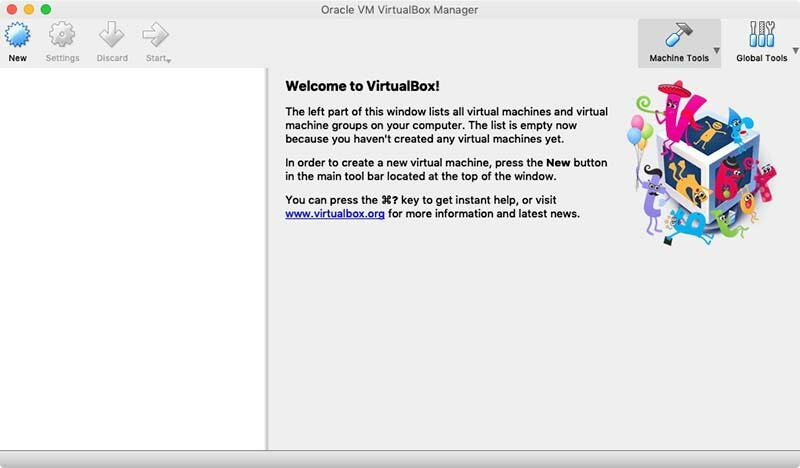
Task: Expand the Start button dropdown arrow
Action: 169,61
